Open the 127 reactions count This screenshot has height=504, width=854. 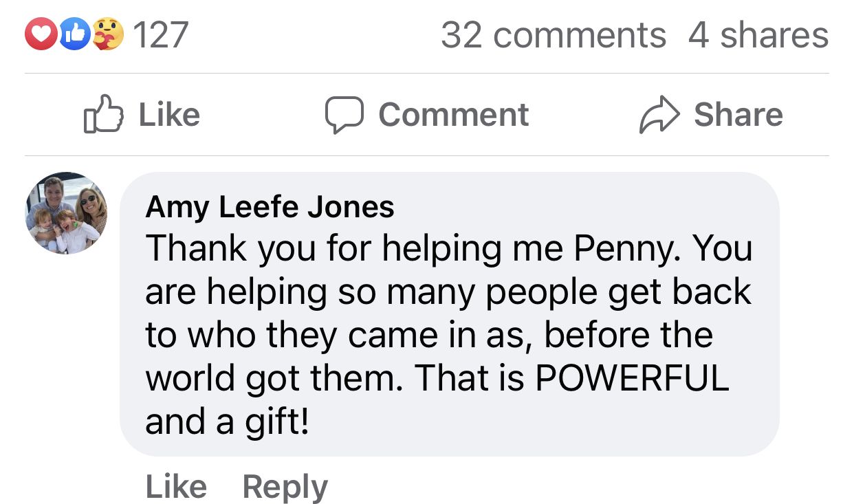160,35
